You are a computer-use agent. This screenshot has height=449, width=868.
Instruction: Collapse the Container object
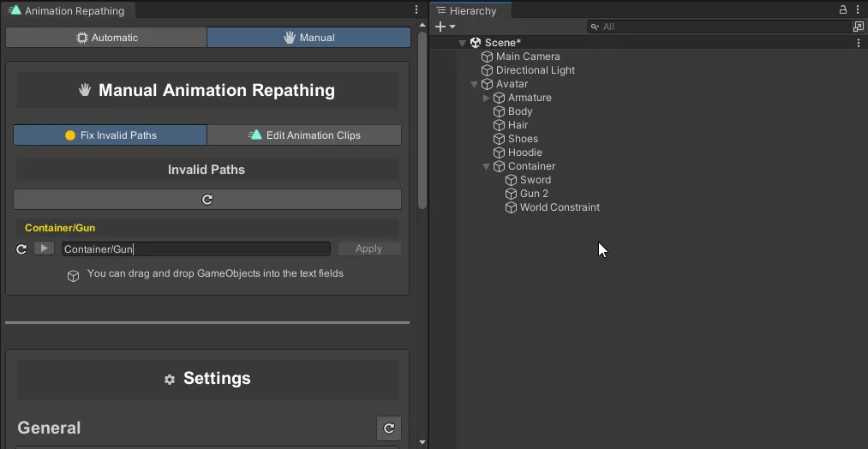(x=487, y=166)
